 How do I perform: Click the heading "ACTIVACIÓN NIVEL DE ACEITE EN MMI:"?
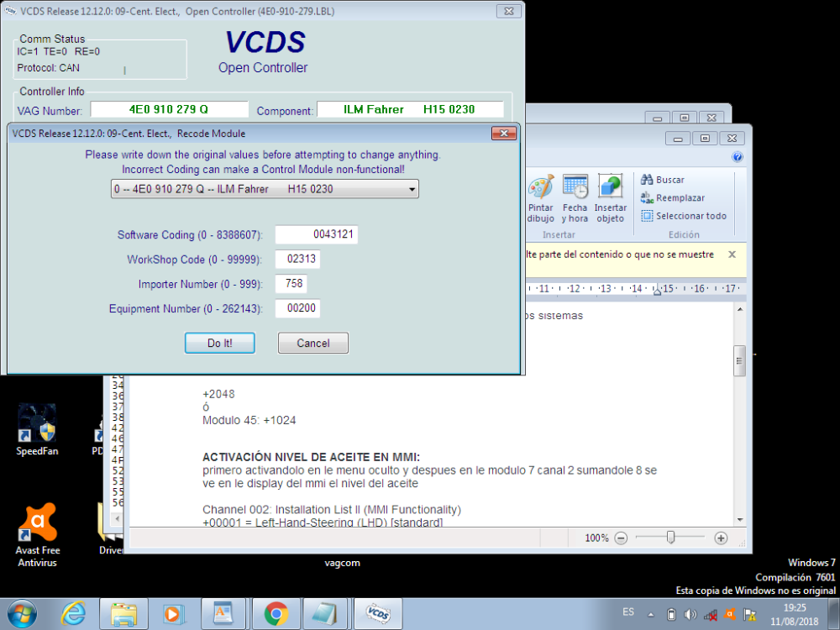(x=312, y=457)
